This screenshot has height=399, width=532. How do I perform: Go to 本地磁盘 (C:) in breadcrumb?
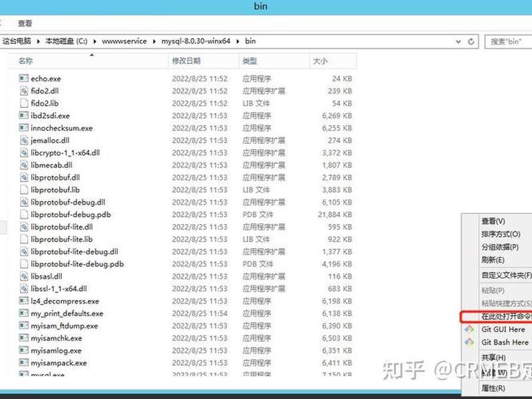click(66, 41)
